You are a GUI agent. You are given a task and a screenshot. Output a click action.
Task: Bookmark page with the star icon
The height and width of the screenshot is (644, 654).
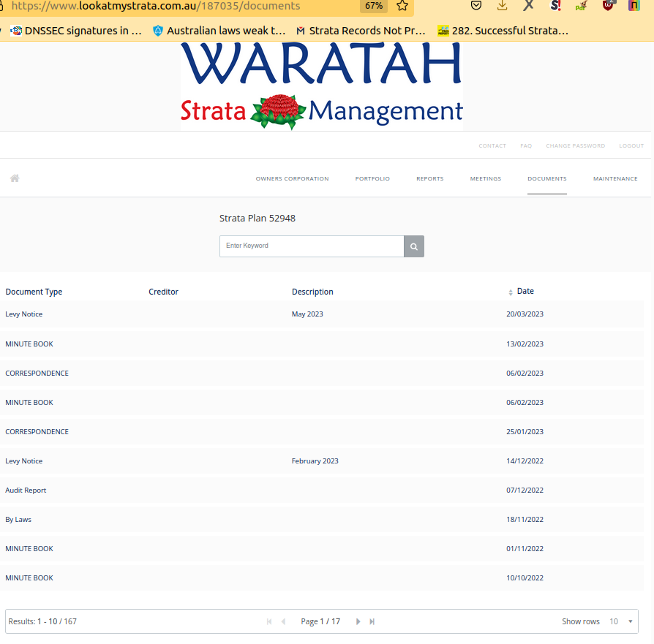(402, 6)
